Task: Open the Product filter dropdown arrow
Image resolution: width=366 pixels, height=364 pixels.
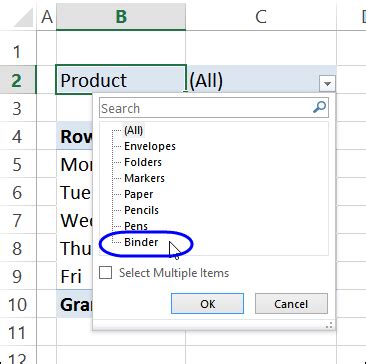Action: coord(327,84)
